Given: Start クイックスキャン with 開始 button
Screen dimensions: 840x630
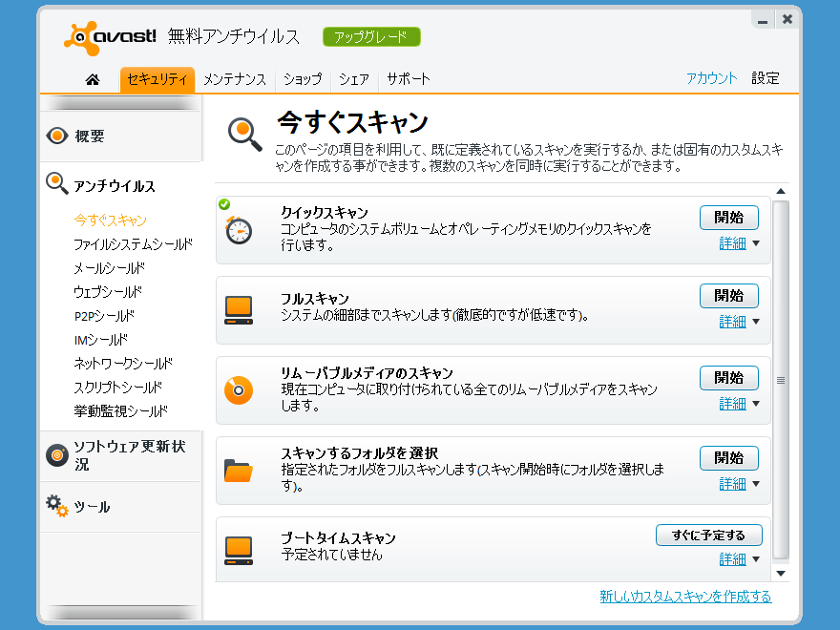Looking at the screenshot, I should point(728,218).
